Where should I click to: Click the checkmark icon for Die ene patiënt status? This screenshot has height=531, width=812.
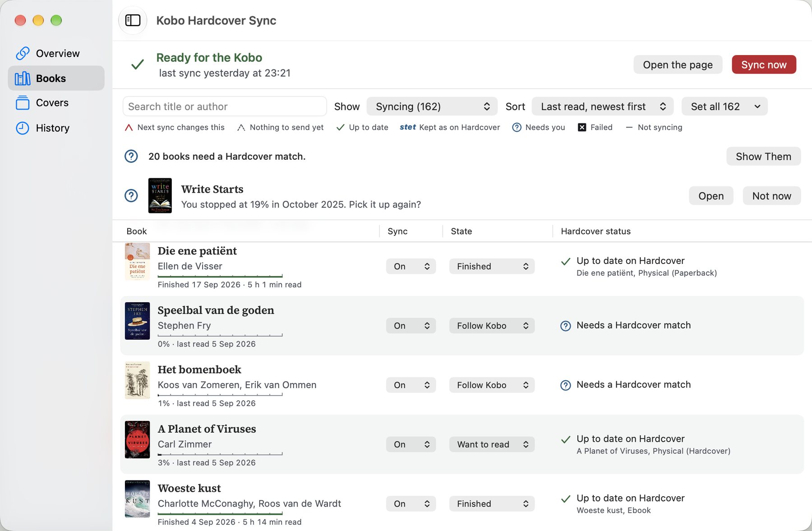565,261
